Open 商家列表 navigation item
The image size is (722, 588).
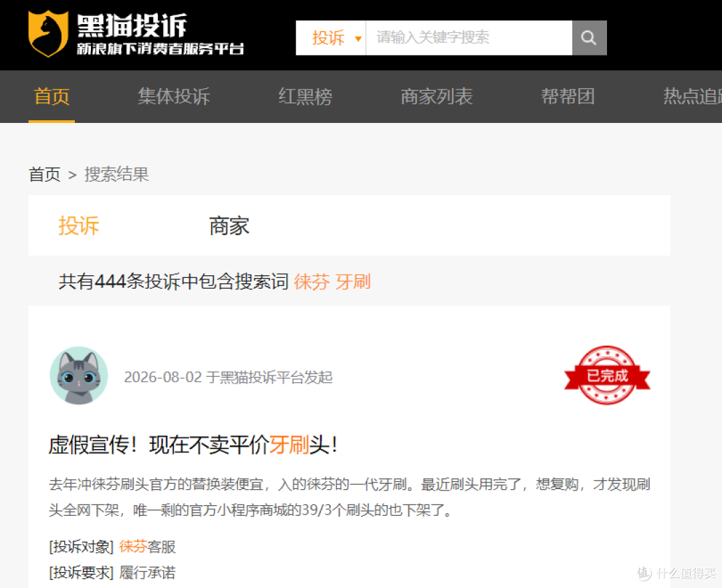pos(437,97)
